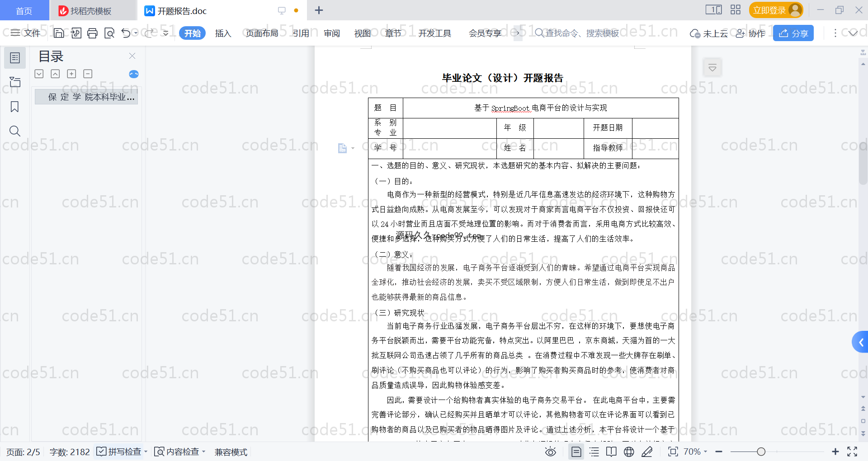Open 70% zoom level dropdown

(x=695, y=452)
